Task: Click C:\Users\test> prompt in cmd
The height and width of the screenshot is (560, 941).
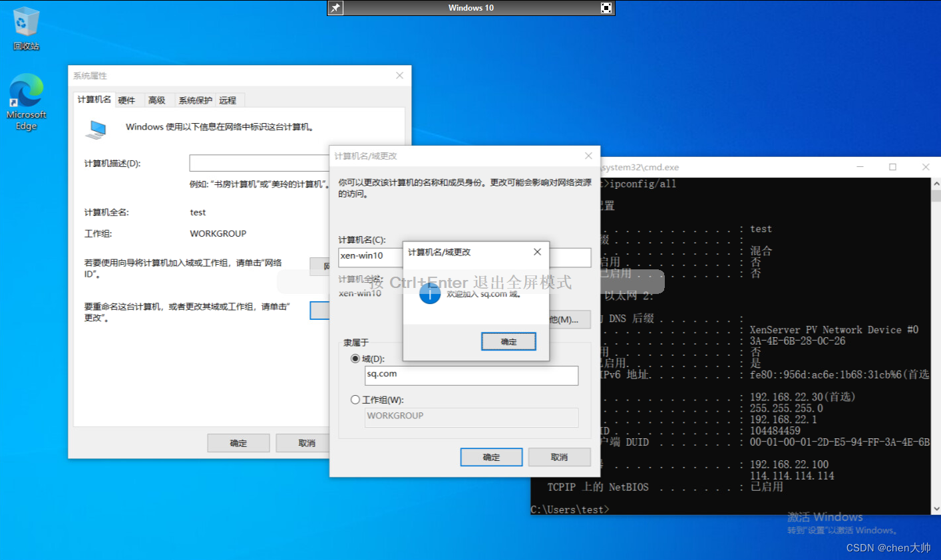Action: (570, 509)
